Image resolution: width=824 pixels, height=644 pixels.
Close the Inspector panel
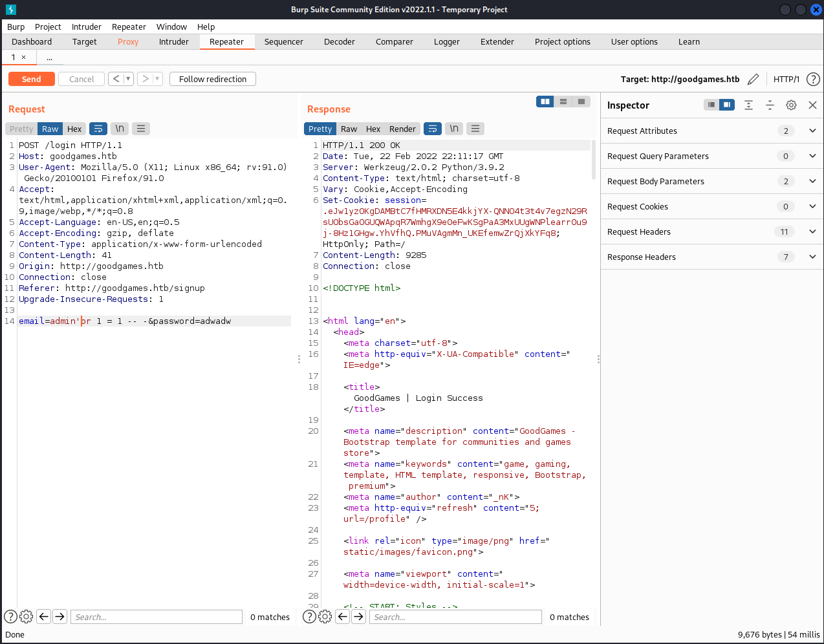812,105
